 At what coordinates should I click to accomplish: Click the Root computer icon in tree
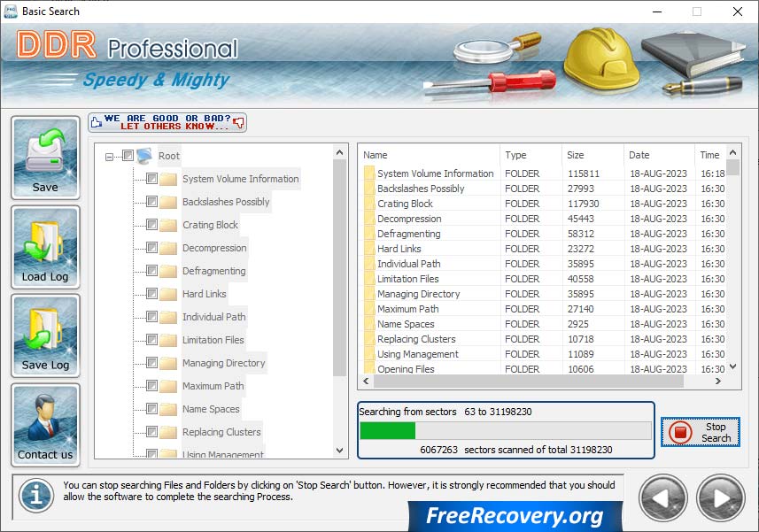pos(144,156)
